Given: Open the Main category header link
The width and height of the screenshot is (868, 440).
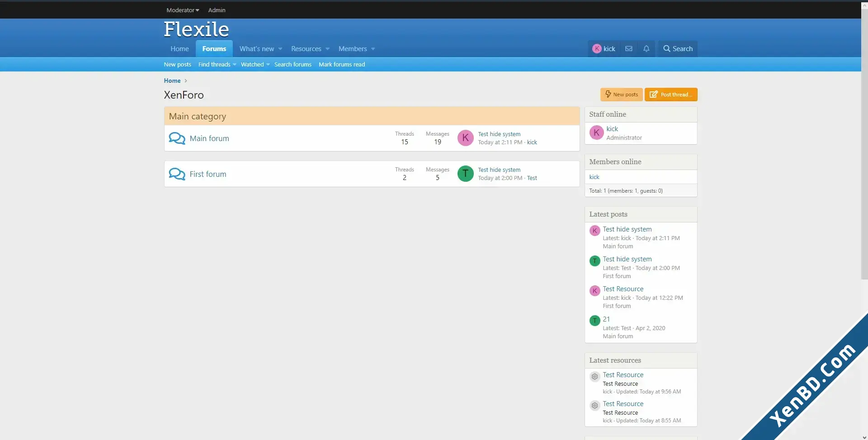Looking at the screenshot, I should (x=198, y=116).
